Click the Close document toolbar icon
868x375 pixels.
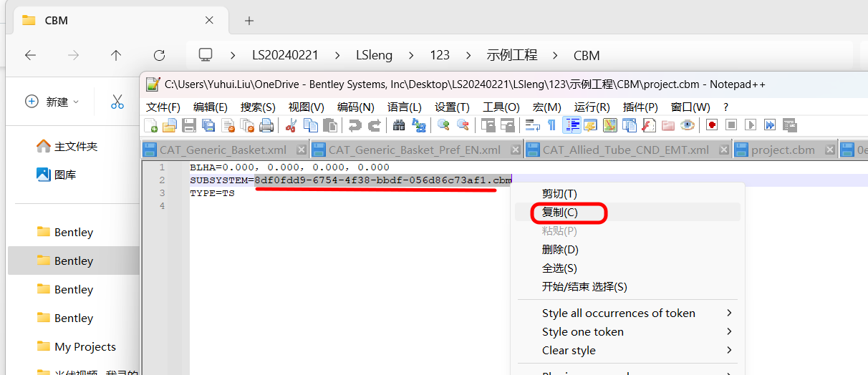[x=228, y=125]
